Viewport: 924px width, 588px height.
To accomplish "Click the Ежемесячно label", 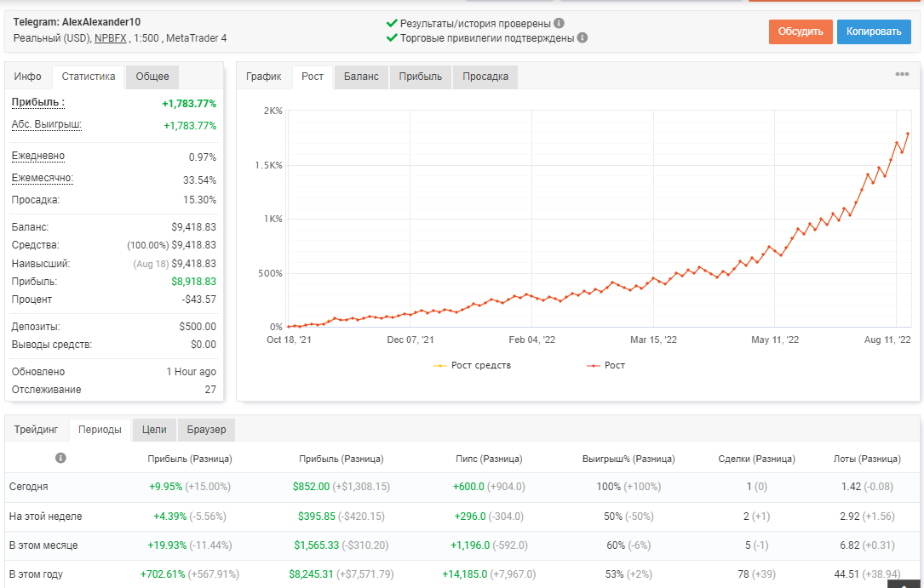I will (x=43, y=179).
